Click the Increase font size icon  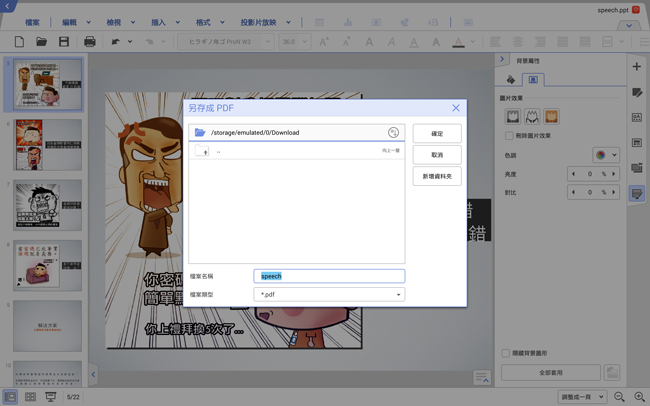tap(324, 41)
